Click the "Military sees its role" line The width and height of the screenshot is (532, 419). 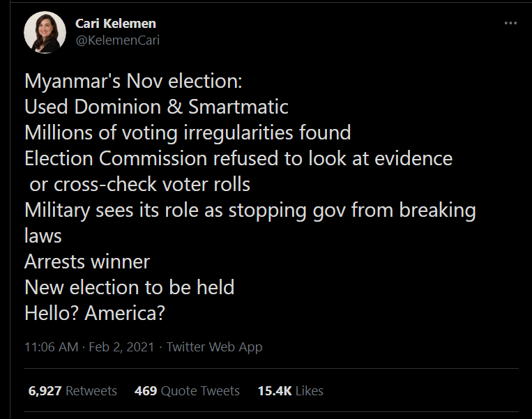(x=250, y=210)
